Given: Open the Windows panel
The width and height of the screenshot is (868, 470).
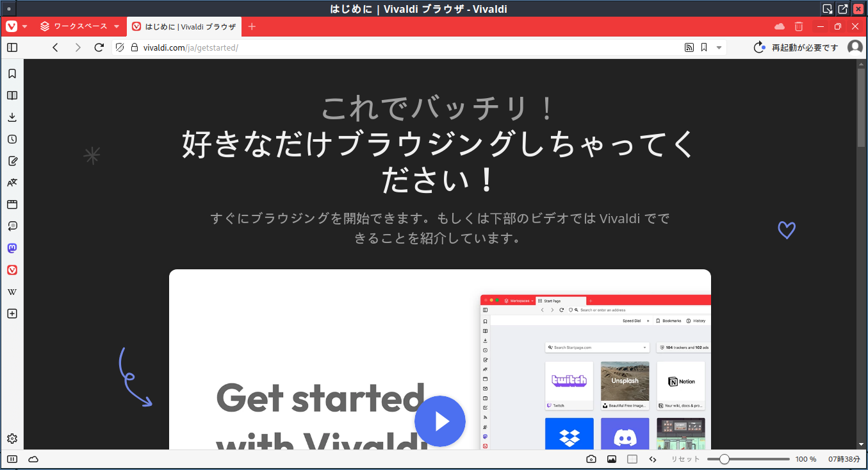Looking at the screenshot, I should tap(12, 205).
